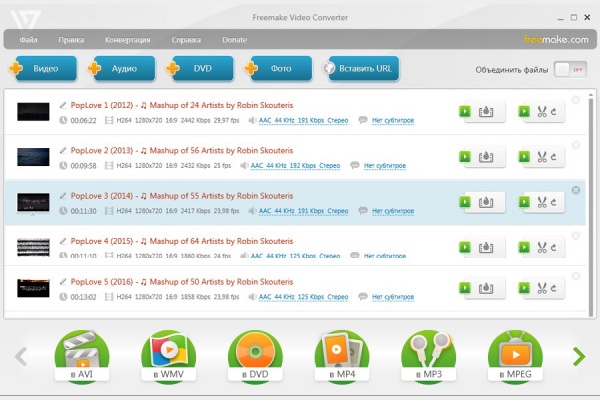This screenshot has width=600, height=400.
Task: Open audio track options for PopLove 3 (2014)
Action: coord(303,211)
